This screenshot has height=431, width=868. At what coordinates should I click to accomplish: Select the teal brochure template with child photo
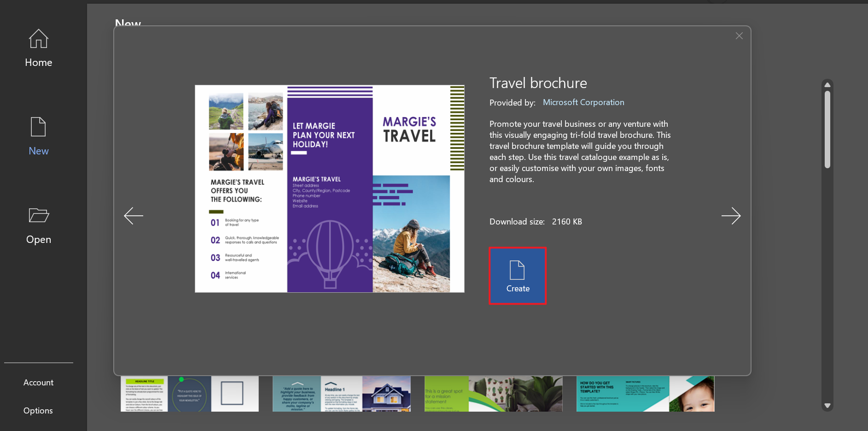[x=646, y=394]
